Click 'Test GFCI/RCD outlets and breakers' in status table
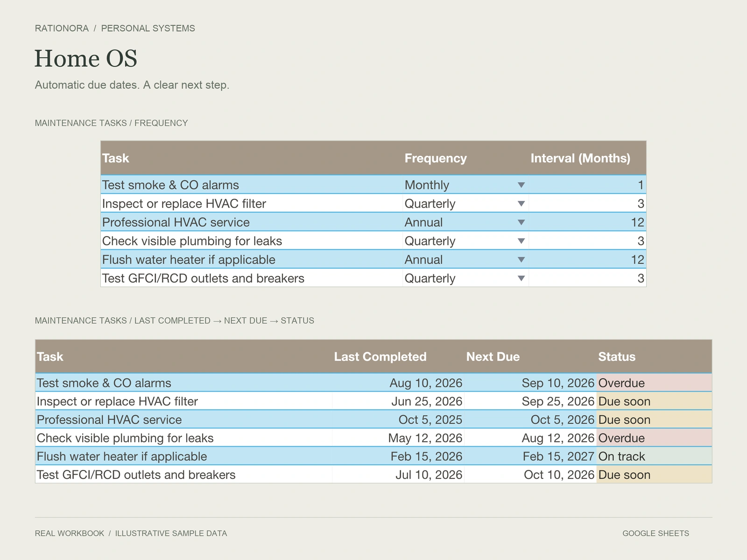 click(x=183, y=475)
